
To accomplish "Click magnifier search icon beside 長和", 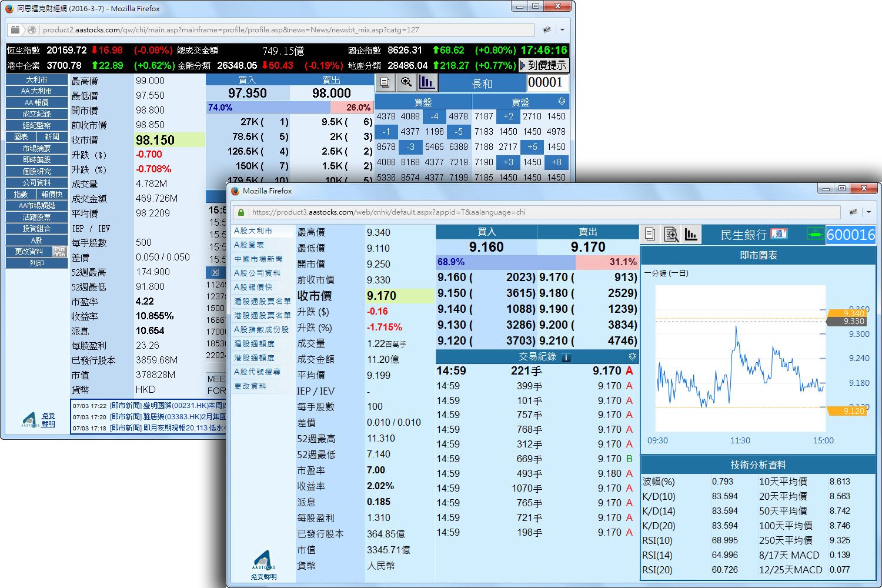I will pyautogui.click(x=406, y=82).
